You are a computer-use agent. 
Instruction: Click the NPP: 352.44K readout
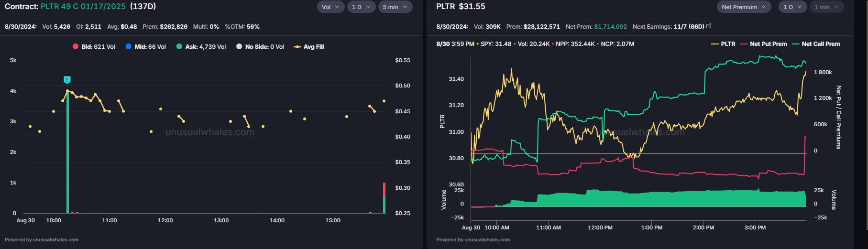(575, 44)
